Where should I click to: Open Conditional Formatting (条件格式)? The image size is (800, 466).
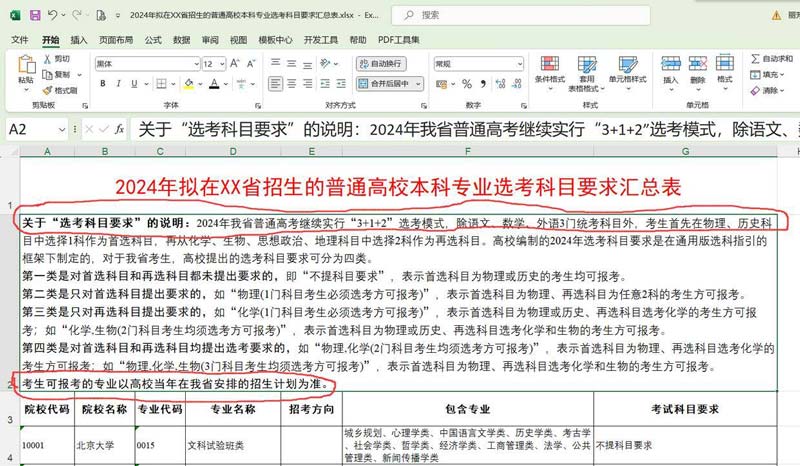point(549,71)
